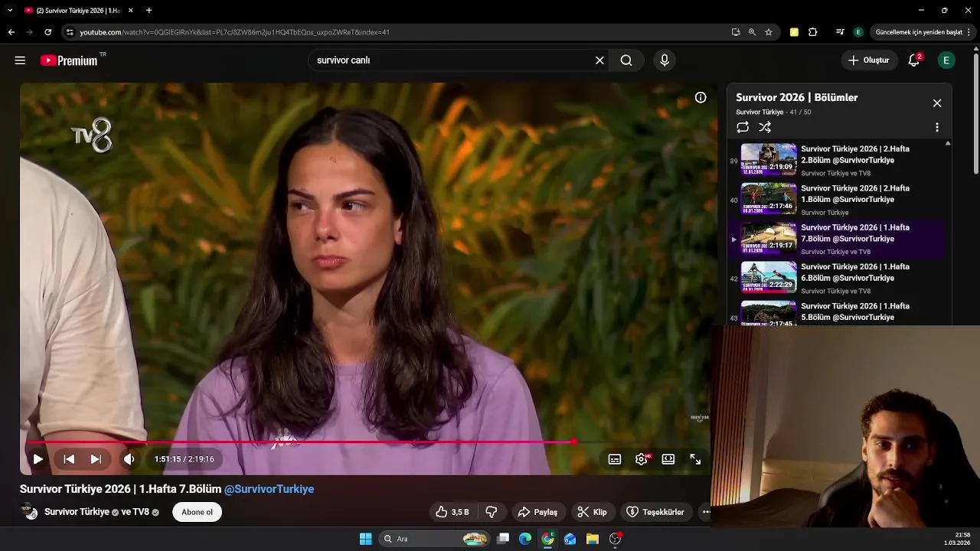Start voice search with microphone

tap(665, 60)
